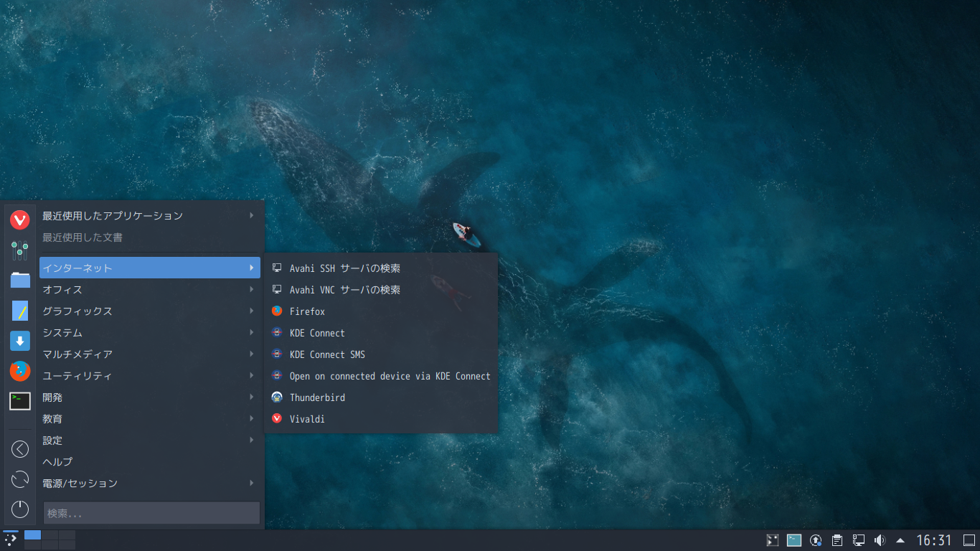Click the KDE Connect SMS entry icon
Viewport: 980px width, 551px height.
(277, 354)
